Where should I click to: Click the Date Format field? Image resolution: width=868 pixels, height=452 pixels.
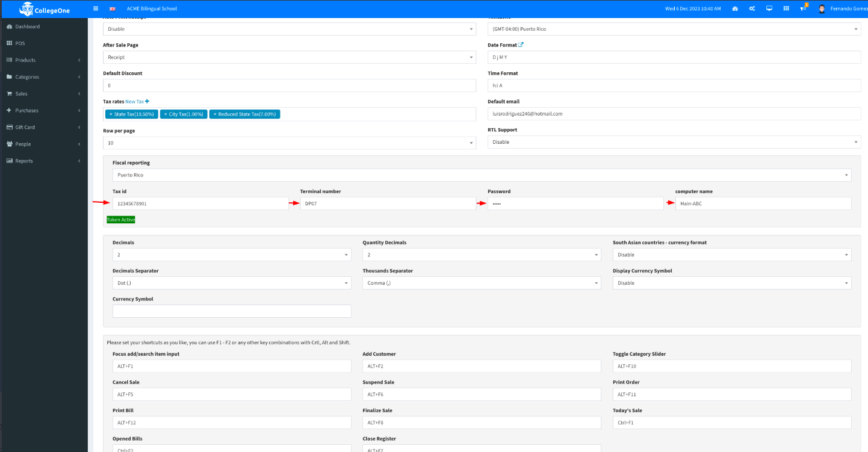pos(674,57)
